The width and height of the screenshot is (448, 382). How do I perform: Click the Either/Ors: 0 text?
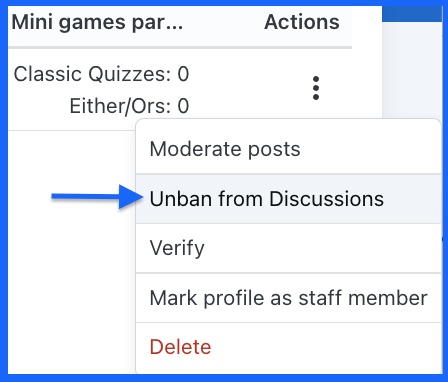[129, 106]
